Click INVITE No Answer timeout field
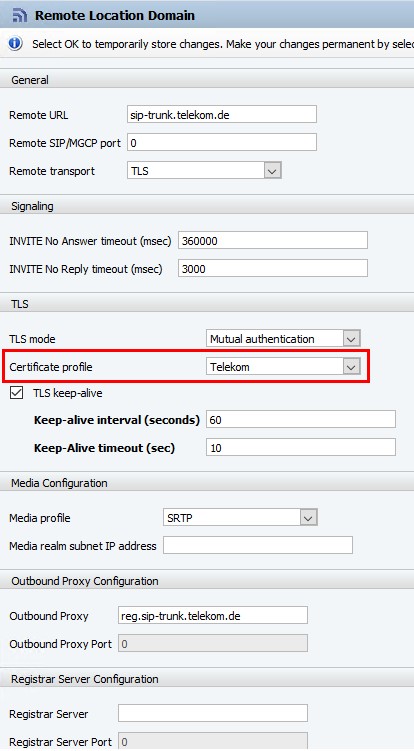The width and height of the screenshot is (414, 751). click(x=273, y=240)
